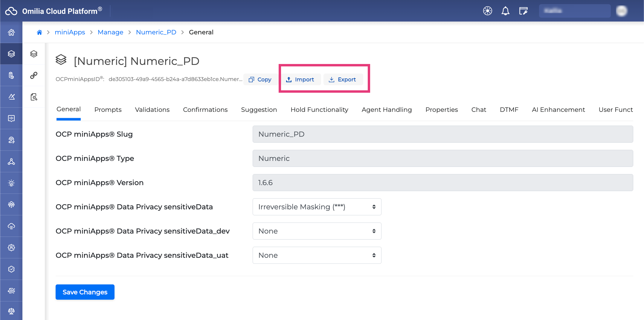This screenshot has width=644, height=320.
Task: Click the Omilia Cloud Platform title text
Action: [62, 11]
